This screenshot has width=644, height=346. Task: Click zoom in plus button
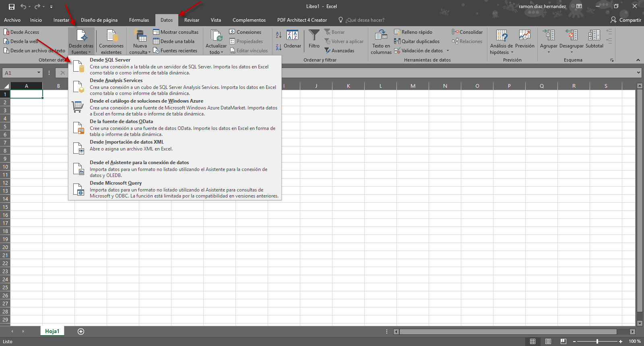tap(621, 342)
